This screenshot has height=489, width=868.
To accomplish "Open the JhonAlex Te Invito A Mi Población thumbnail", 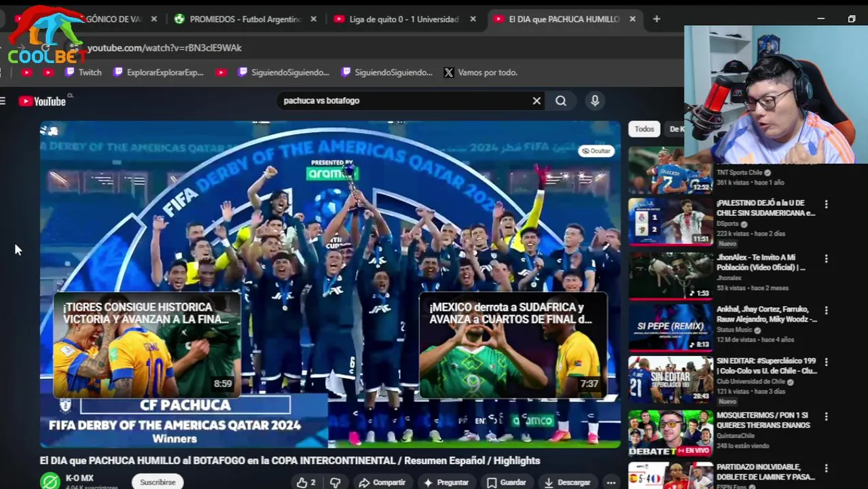I will (670, 275).
